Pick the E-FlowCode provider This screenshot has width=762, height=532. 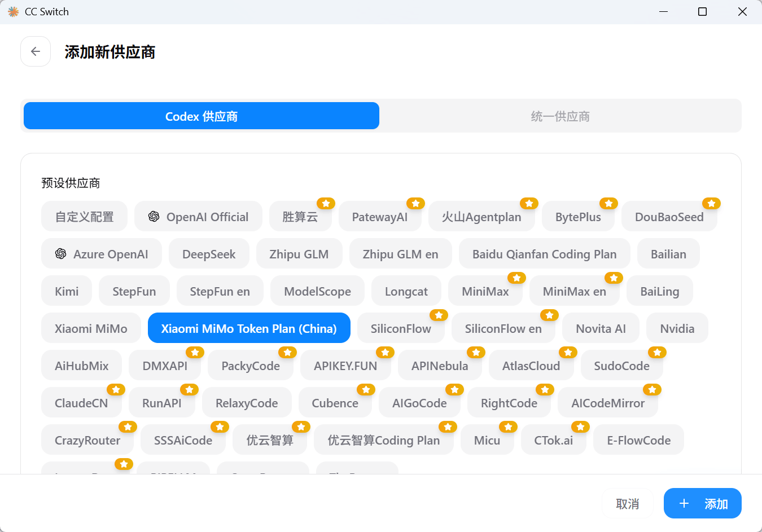(x=639, y=440)
